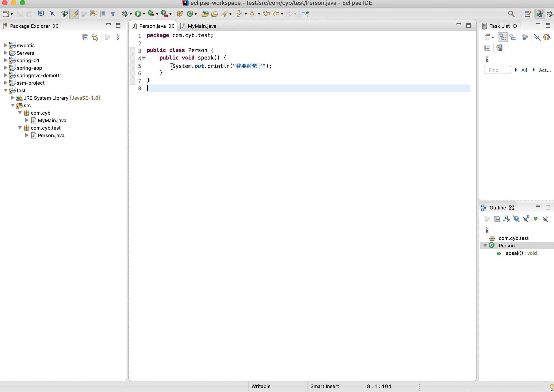Expand the spring-aop project

pyautogui.click(x=6, y=68)
